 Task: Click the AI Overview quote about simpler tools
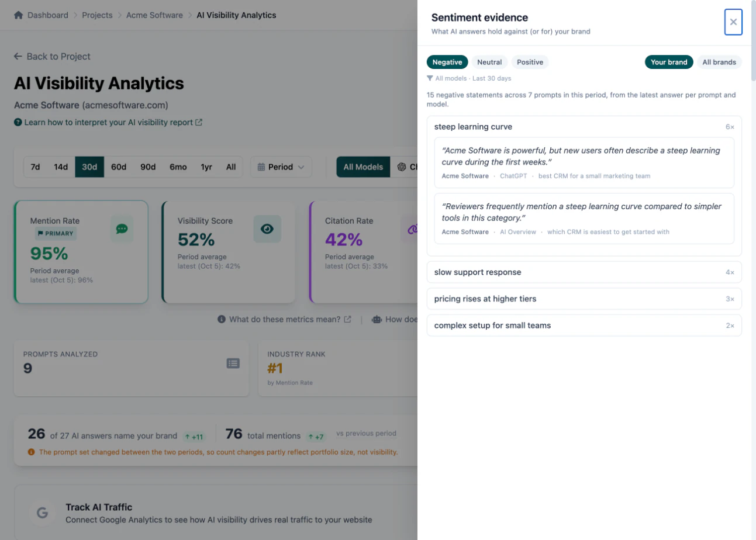point(584,219)
